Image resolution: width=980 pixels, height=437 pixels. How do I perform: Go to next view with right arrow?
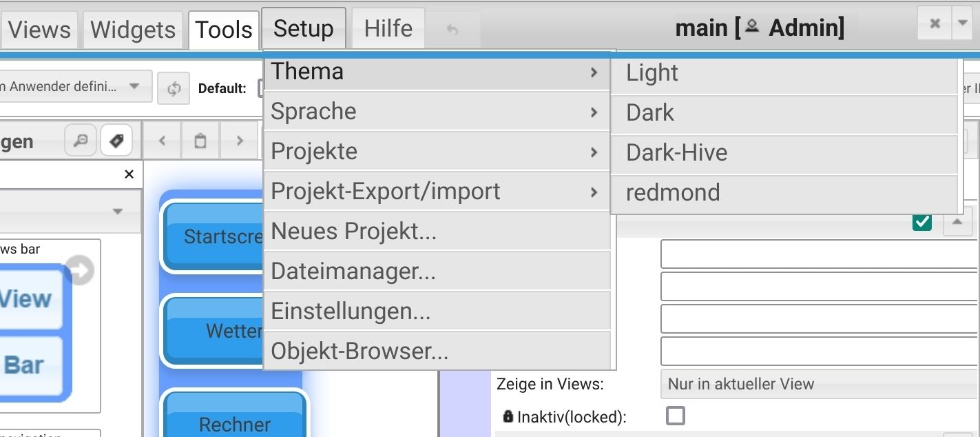239,141
